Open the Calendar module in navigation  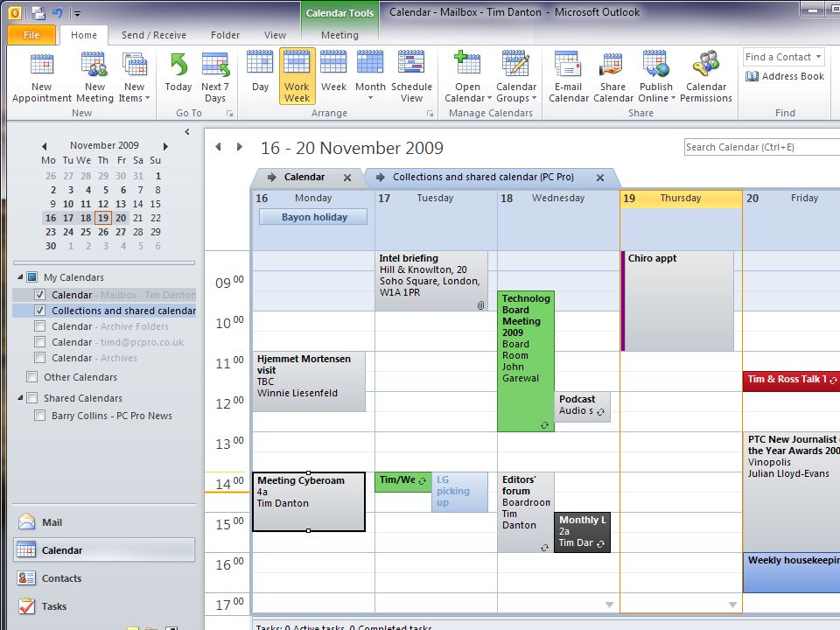[104, 550]
